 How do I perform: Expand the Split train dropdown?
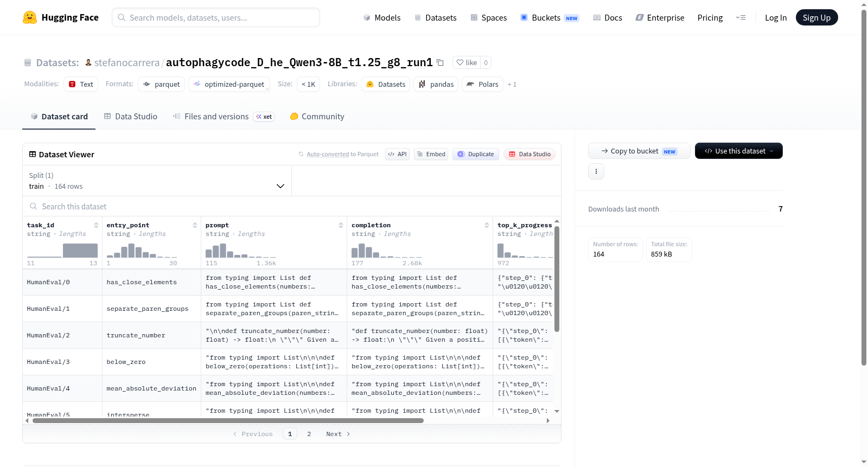(x=157, y=181)
